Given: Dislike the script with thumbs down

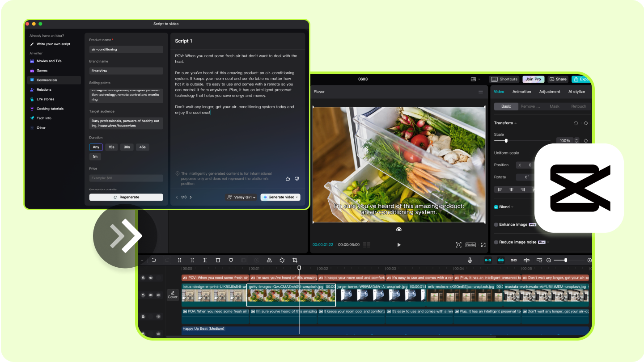Looking at the screenshot, I should point(297,179).
